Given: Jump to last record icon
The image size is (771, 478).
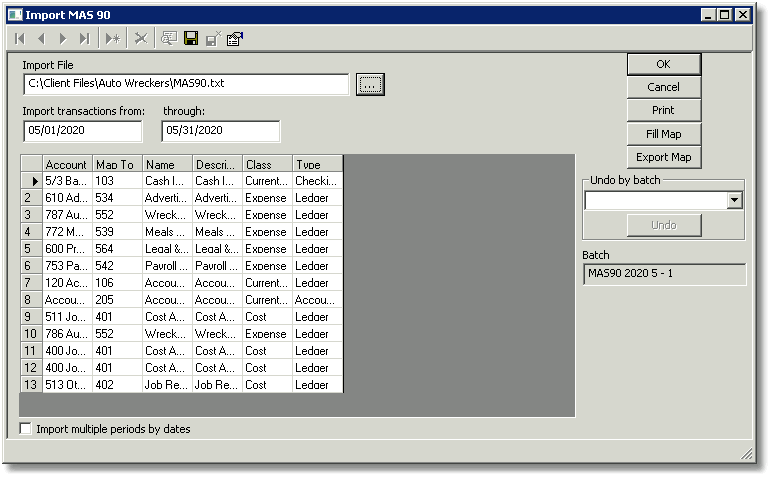Looking at the screenshot, I should click(85, 38).
